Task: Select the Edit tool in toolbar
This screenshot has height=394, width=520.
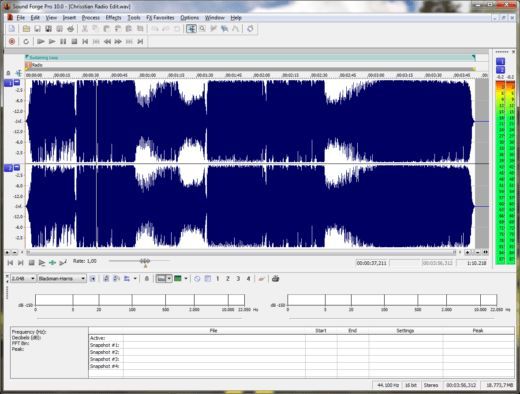Action: coord(191,29)
